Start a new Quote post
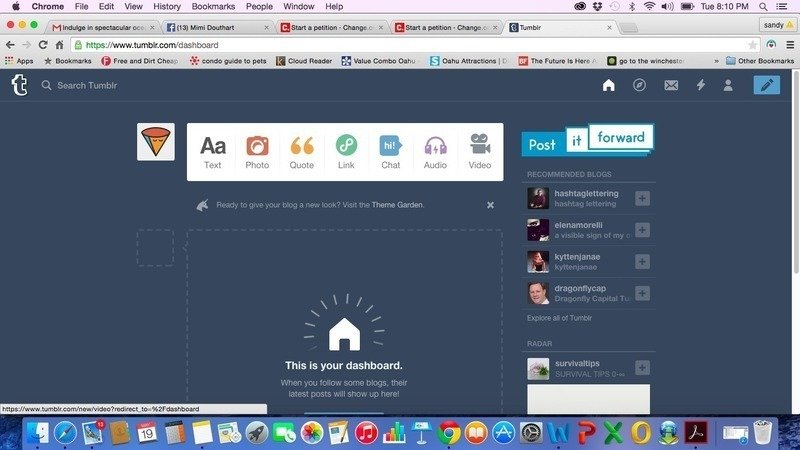Image resolution: width=800 pixels, height=450 pixels. tap(301, 151)
